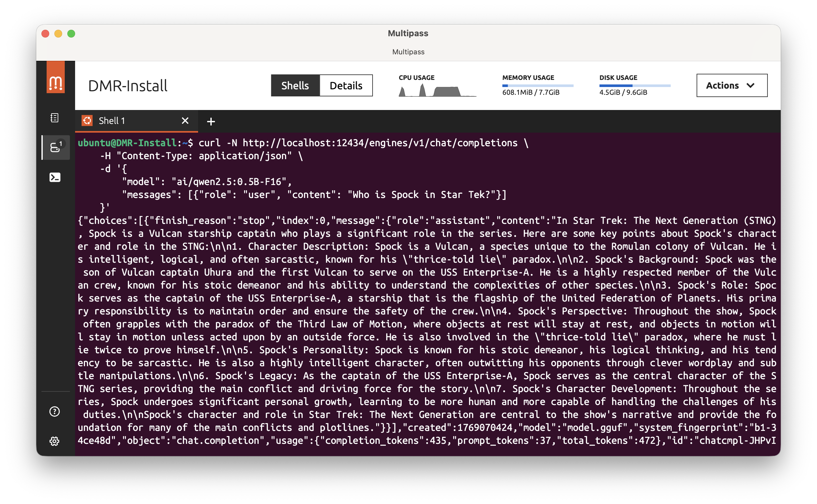Image resolution: width=817 pixels, height=504 pixels.
Task: Open the catalogue sidebar icon
Action: tap(54, 118)
